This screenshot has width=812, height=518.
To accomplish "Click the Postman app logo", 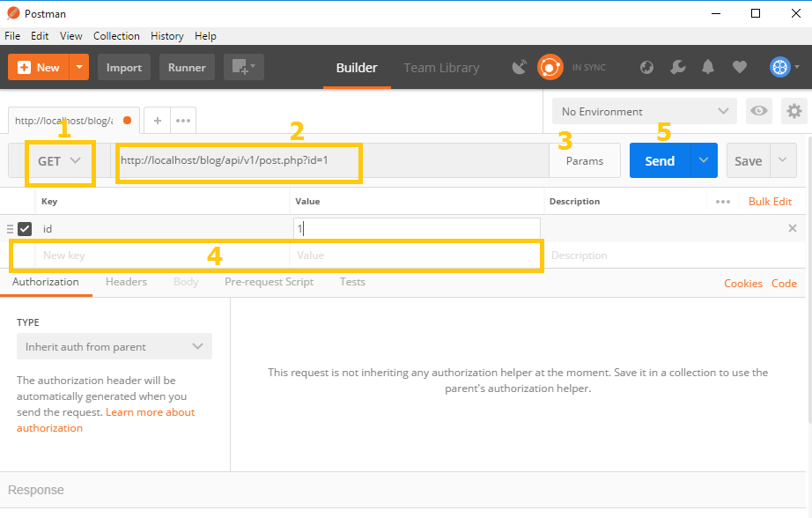I will point(13,13).
